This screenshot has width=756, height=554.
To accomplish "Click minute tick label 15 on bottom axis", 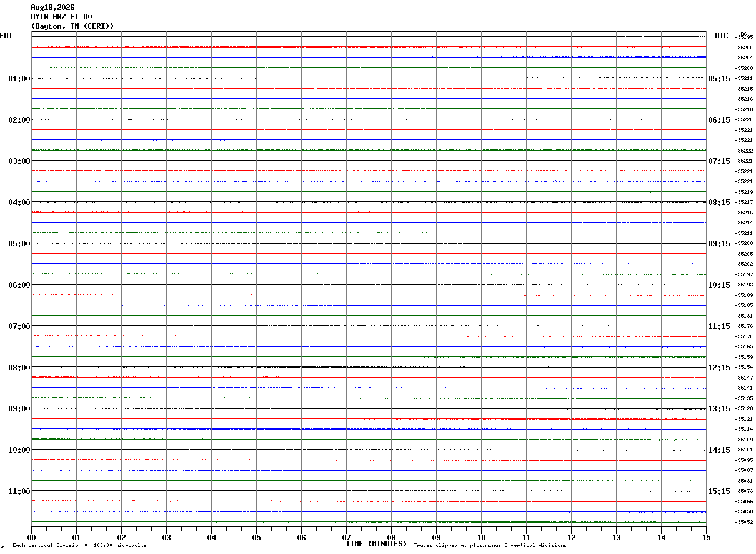I will [706, 538].
